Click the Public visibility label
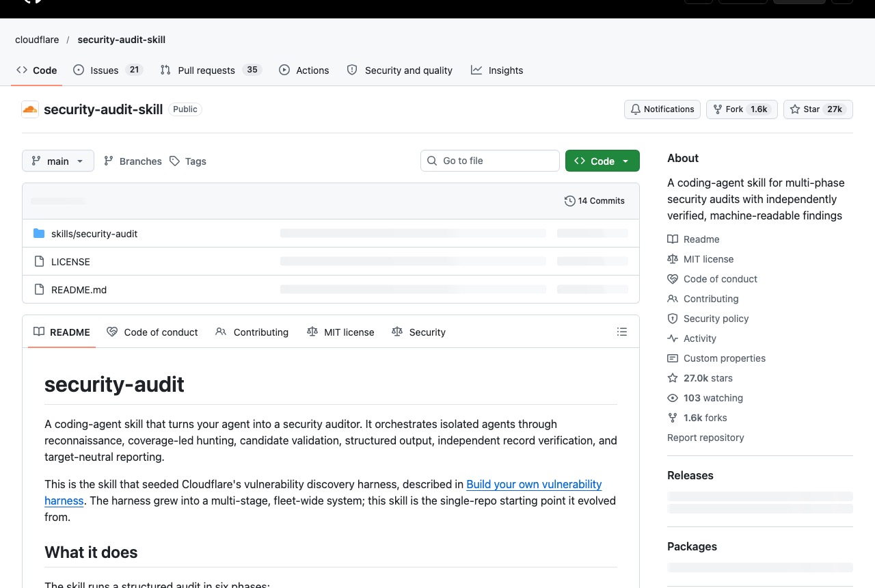 pos(185,109)
